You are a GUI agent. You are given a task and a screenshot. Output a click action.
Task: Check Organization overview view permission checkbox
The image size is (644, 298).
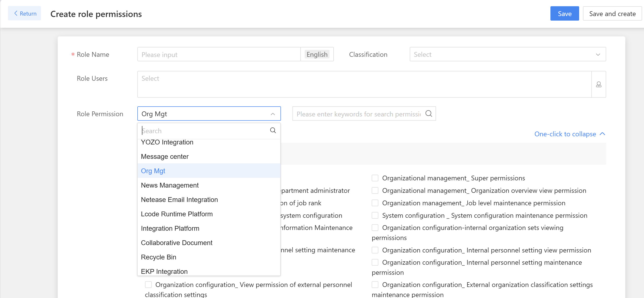(375, 190)
